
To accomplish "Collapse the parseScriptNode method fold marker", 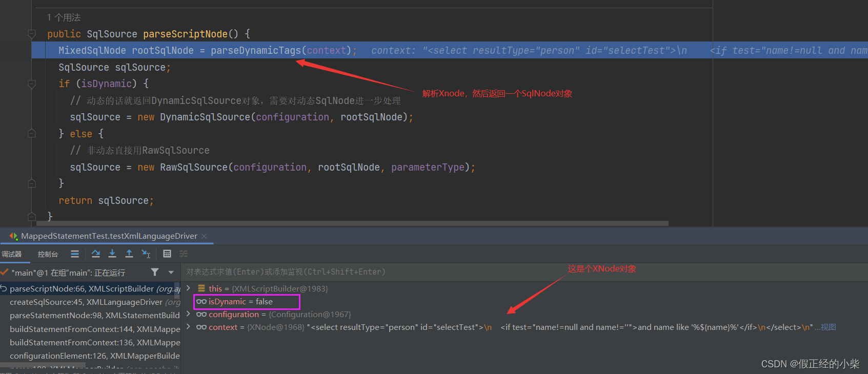I will pyautogui.click(x=32, y=34).
